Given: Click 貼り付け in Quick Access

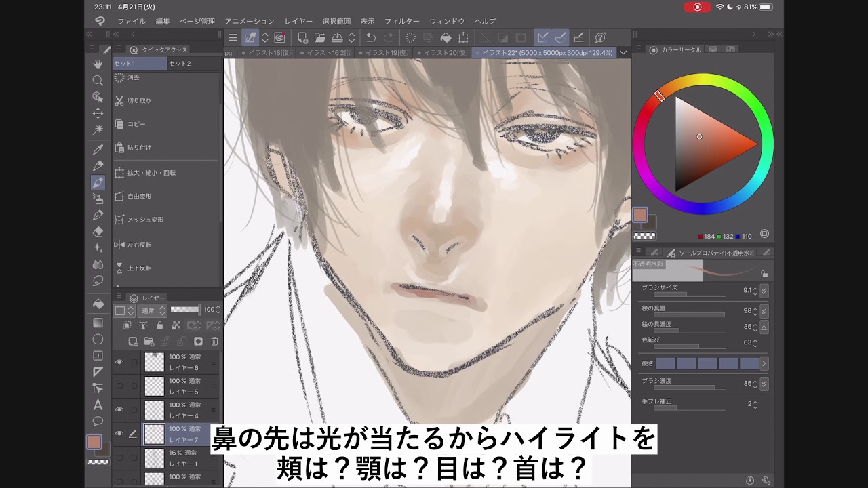Looking at the screenshot, I should point(166,148).
